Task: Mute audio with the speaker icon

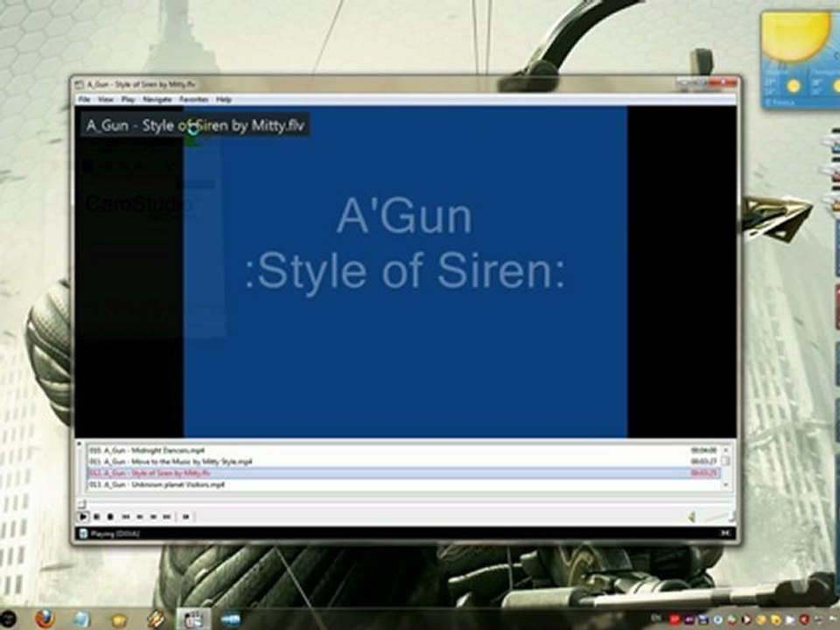Action: pyautogui.click(x=691, y=517)
